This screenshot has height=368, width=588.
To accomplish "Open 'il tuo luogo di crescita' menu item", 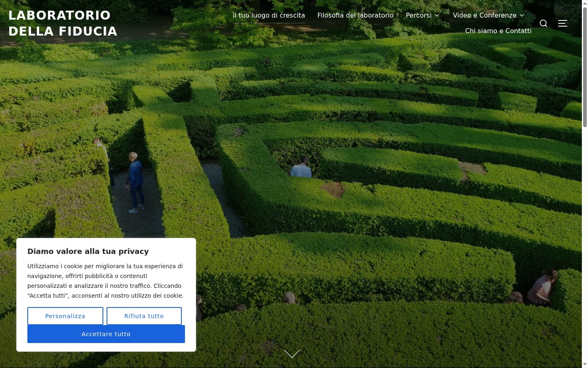I will coord(269,16).
